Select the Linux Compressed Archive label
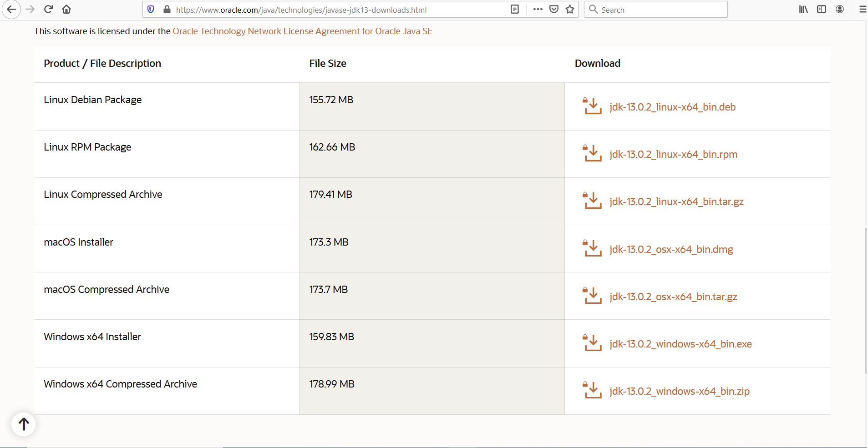Screen dimensions: 868x448 103,194
